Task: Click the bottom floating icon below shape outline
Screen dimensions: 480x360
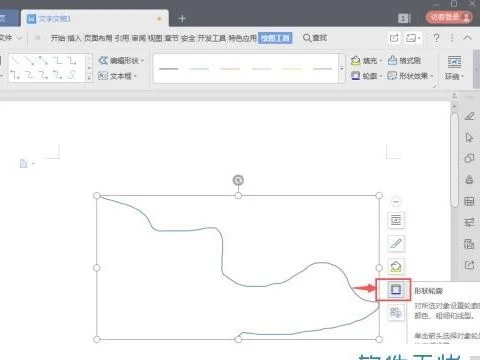Action: pyautogui.click(x=396, y=313)
